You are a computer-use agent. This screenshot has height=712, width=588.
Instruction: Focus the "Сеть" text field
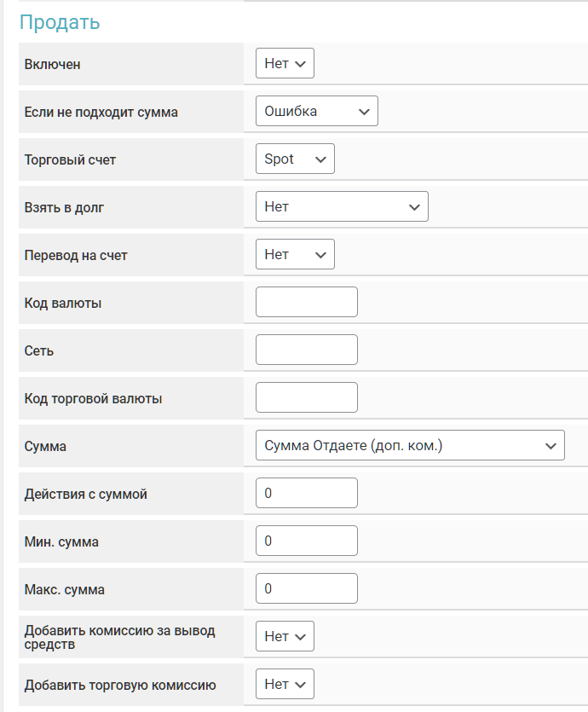[307, 350]
